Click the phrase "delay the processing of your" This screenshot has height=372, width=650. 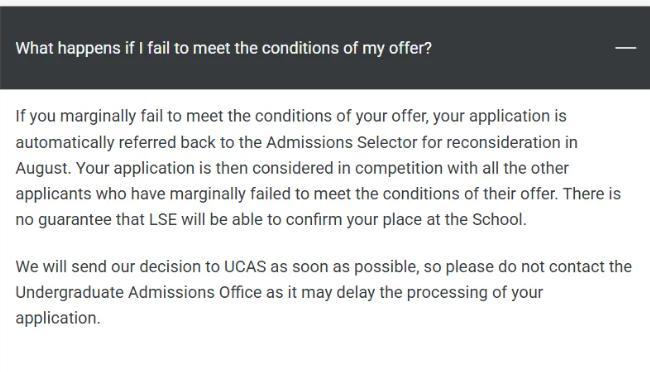pos(439,292)
